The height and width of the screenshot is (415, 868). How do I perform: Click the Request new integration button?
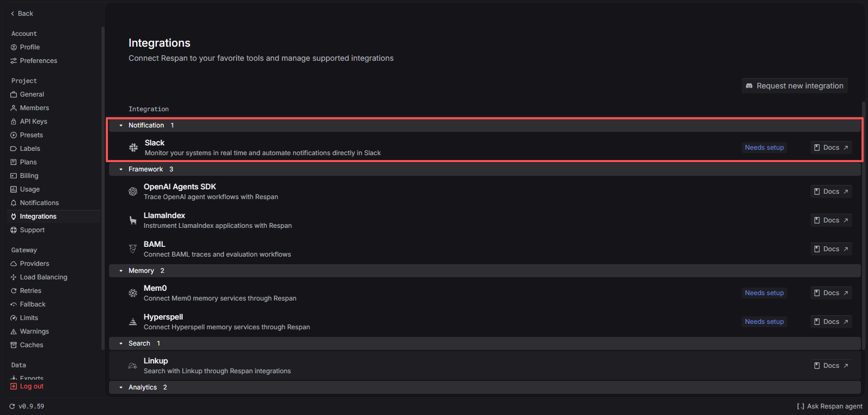(x=794, y=85)
